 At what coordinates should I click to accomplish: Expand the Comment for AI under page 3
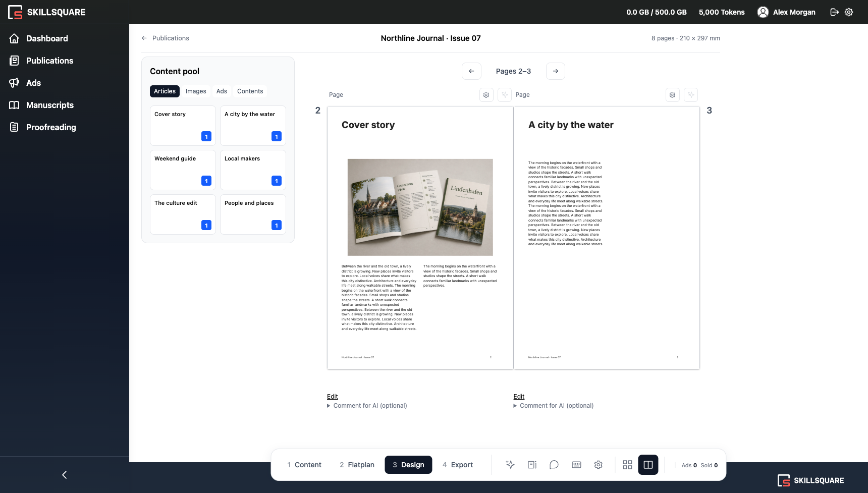(554, 406)
